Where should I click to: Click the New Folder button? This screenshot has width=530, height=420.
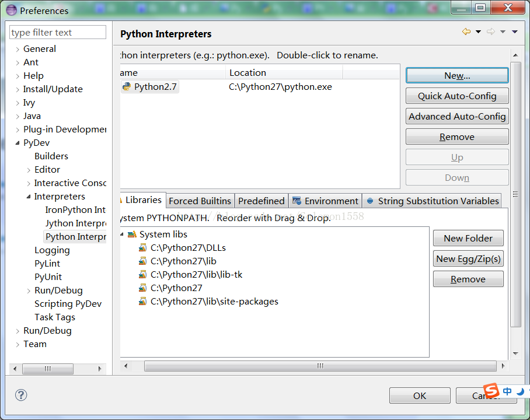coord(468,238)
